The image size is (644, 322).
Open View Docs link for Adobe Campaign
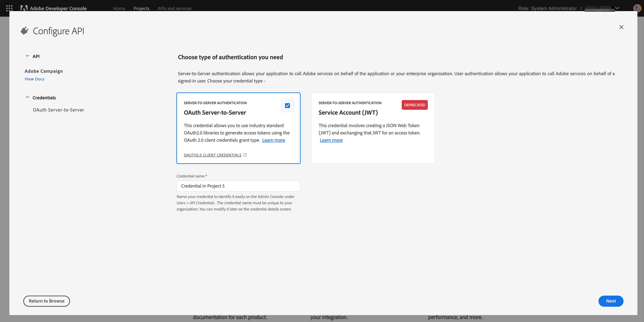point(35,79)
